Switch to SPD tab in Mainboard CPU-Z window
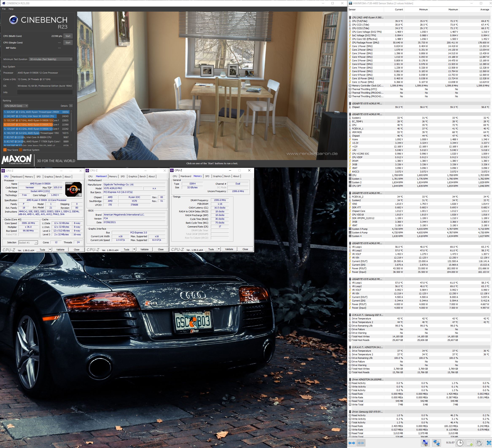492x448 pixels. pos(123,176)
